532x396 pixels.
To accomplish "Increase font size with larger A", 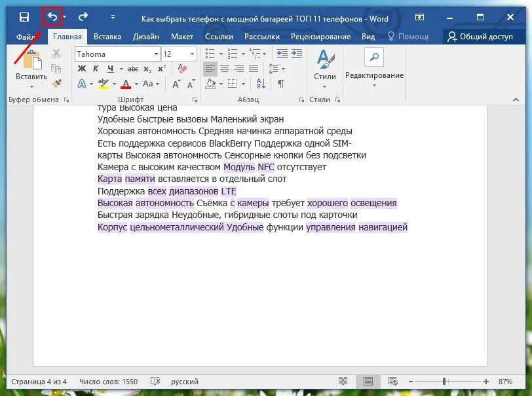I will 176,84.
